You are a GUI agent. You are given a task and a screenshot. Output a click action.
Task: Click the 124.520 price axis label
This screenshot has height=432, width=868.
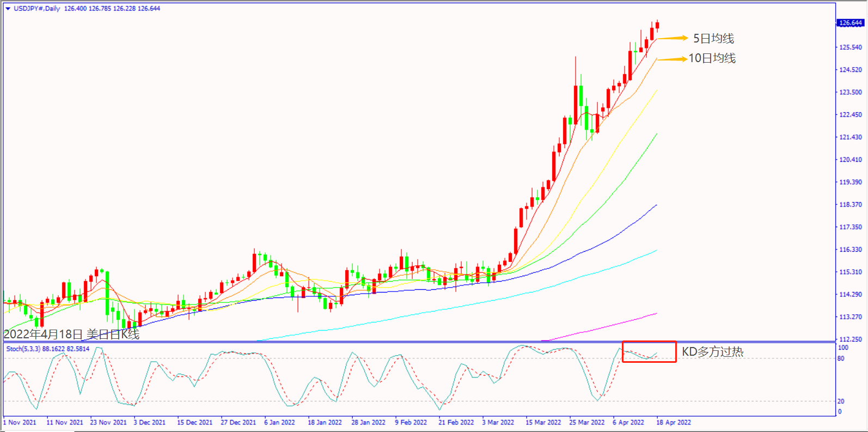point(851,70)
